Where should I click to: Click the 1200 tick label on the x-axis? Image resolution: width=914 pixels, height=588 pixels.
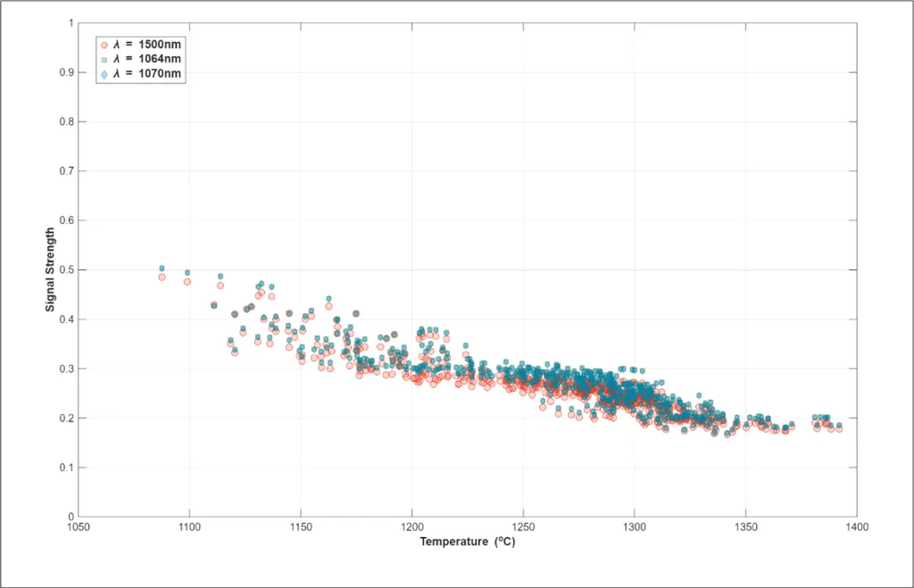point(411,526)
